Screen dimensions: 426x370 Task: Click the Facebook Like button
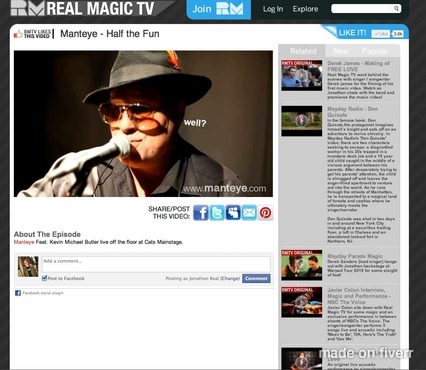380,34
